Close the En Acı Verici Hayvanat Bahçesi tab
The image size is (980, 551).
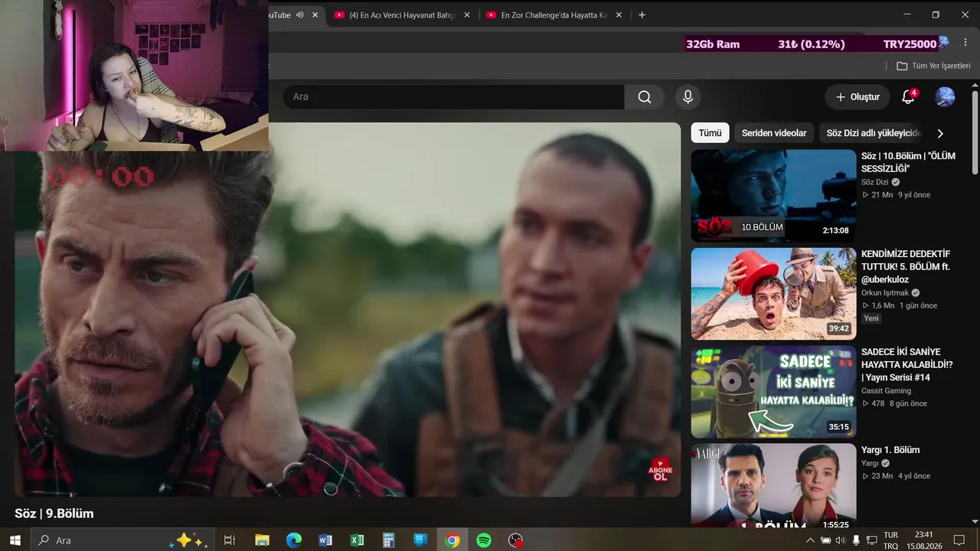[x=467, y=15]
